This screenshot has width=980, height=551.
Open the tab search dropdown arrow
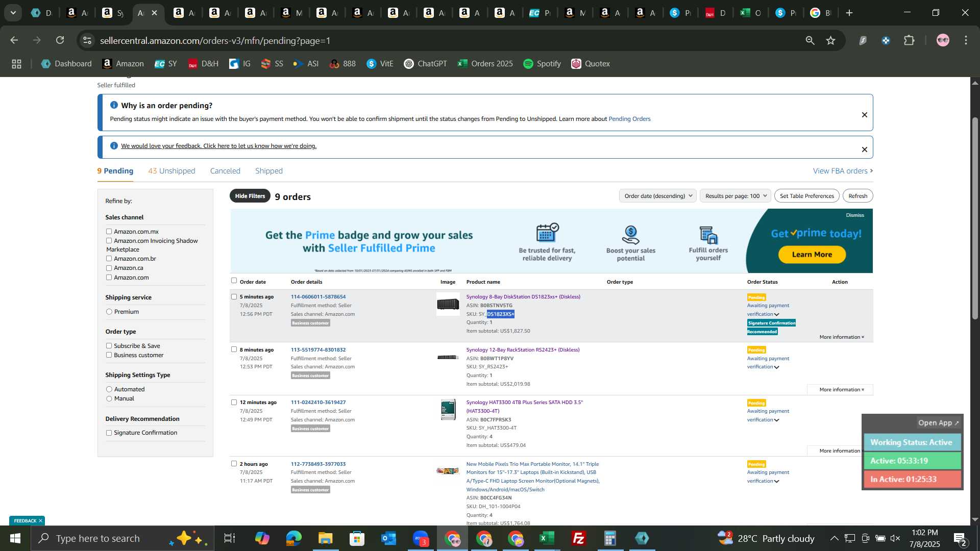pyautogui.click(x=13, y=13)
